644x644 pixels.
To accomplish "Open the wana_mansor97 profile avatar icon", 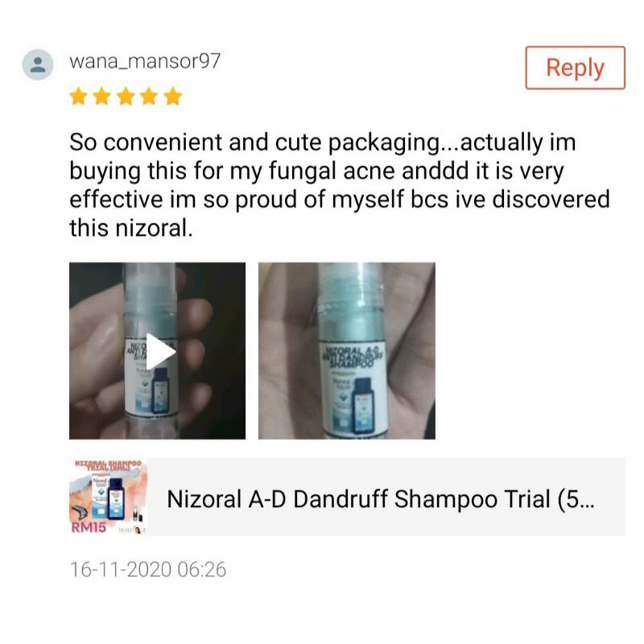I will (38, 65).
